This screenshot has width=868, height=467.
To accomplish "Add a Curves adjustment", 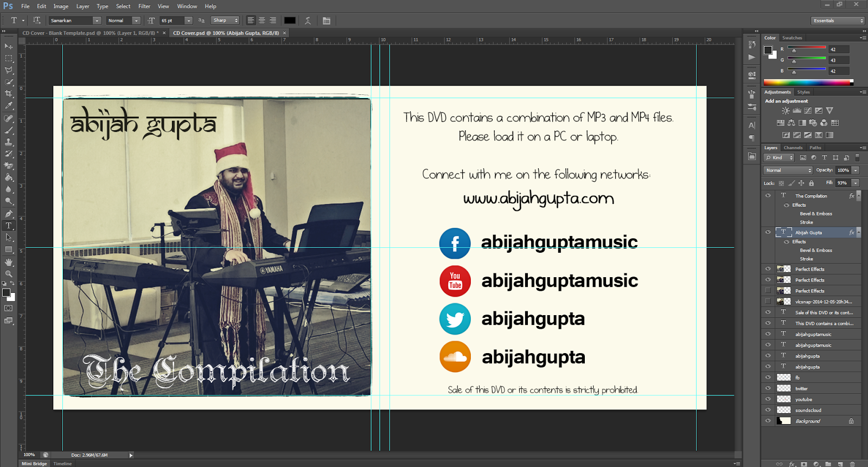I will pos(808,111).
